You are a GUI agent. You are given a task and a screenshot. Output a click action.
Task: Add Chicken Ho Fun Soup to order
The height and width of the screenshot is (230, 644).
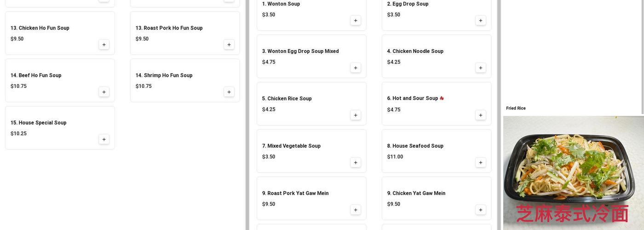point(104,45)
